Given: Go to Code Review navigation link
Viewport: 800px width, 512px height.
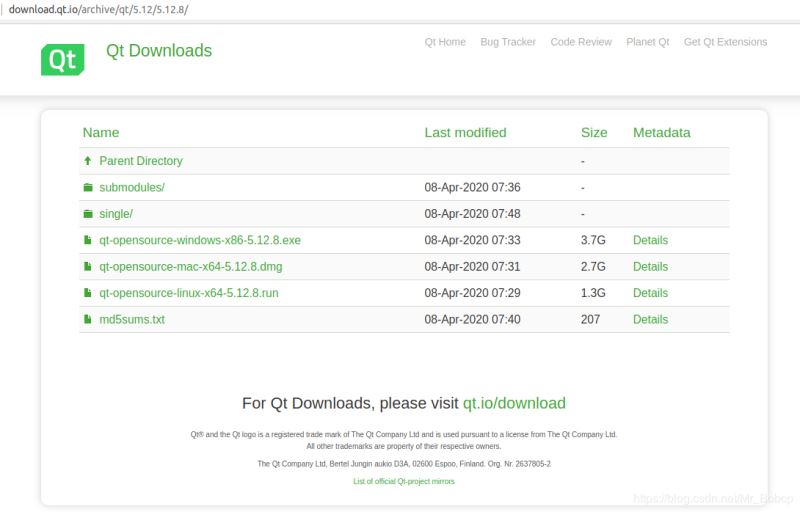Looking at the screenshot, I should click(x=581, y=42).
